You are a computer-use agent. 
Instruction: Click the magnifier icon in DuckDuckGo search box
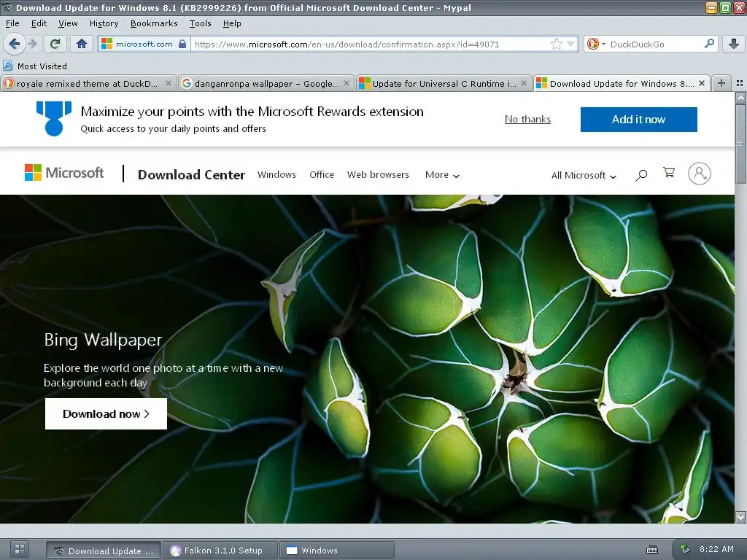(709, 44)
